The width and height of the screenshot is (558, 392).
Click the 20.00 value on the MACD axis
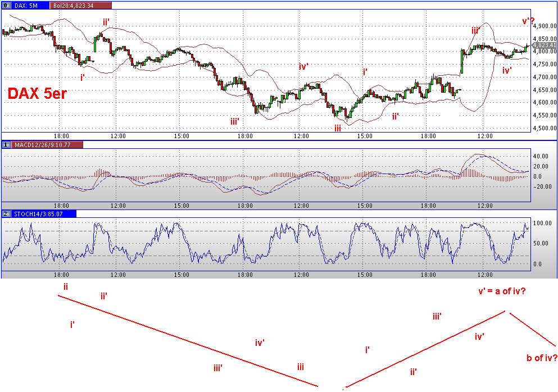(540, 166)
